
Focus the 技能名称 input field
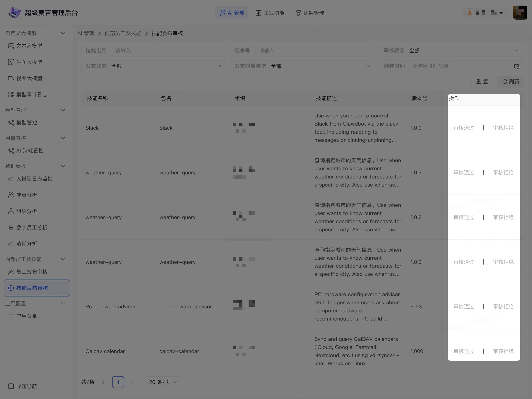click(x=168, y=51)
